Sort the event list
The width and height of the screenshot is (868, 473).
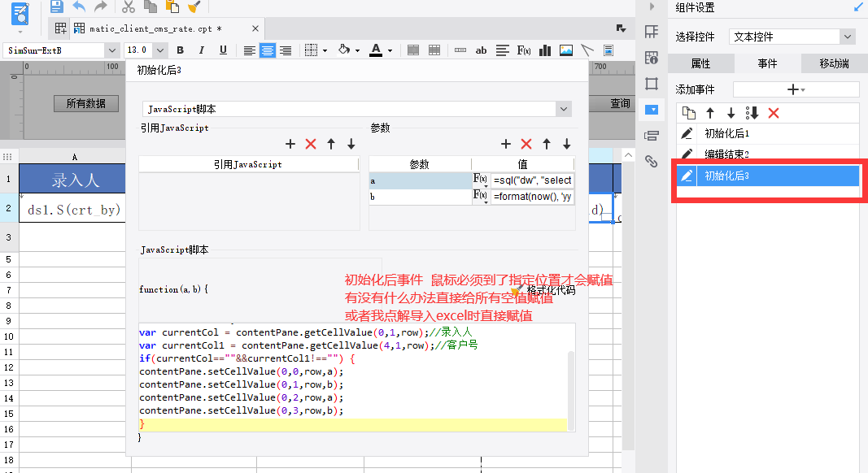pyautogui.click(x=752, y=114)
